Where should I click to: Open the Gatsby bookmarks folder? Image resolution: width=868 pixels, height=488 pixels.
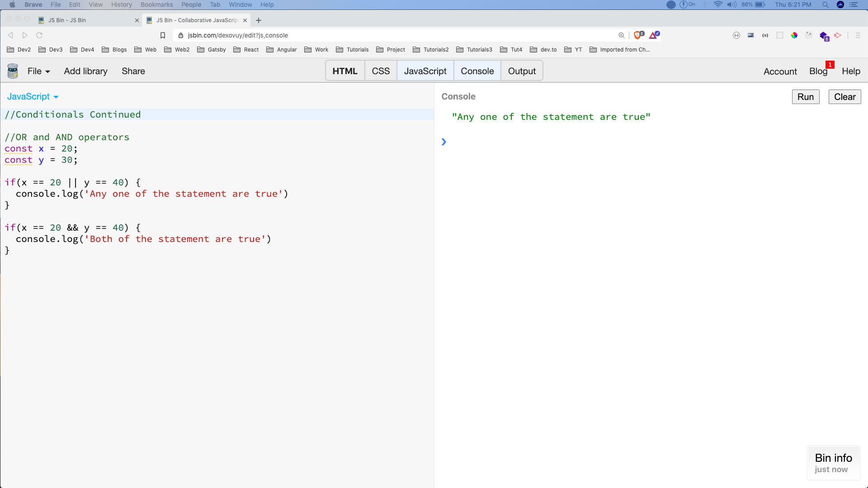point(212,50)
